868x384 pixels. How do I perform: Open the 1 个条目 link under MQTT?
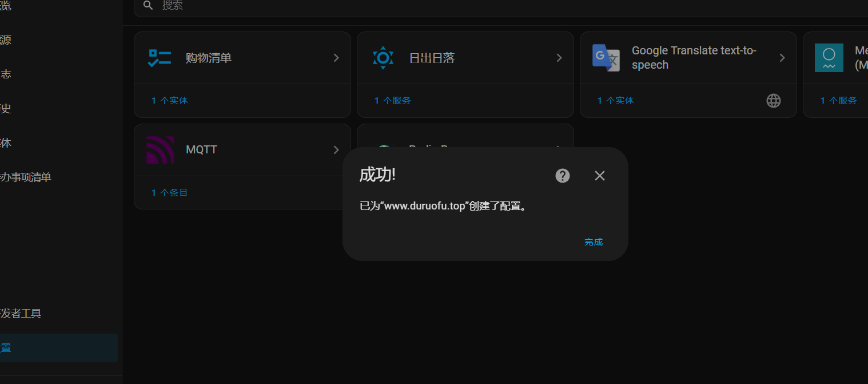170,193
